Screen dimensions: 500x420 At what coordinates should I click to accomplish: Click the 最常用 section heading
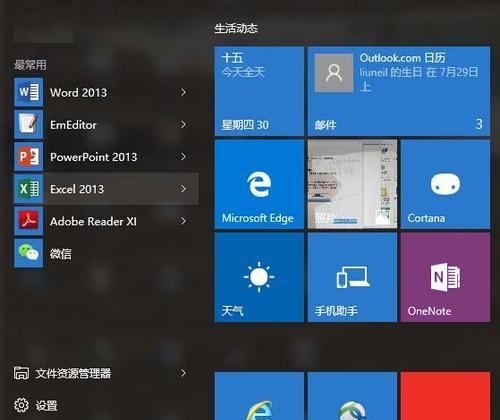(30, 65)
